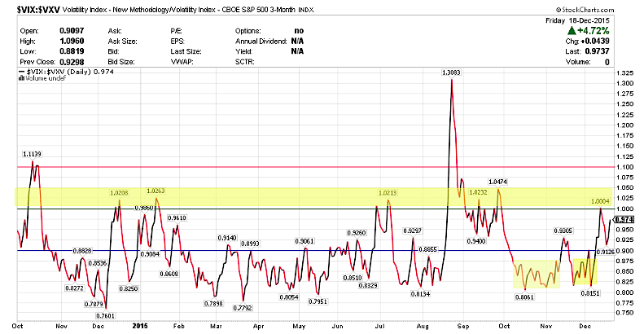
Task: Click the '1.100' y-axis tick label
Action: click(x=624, y=167)
